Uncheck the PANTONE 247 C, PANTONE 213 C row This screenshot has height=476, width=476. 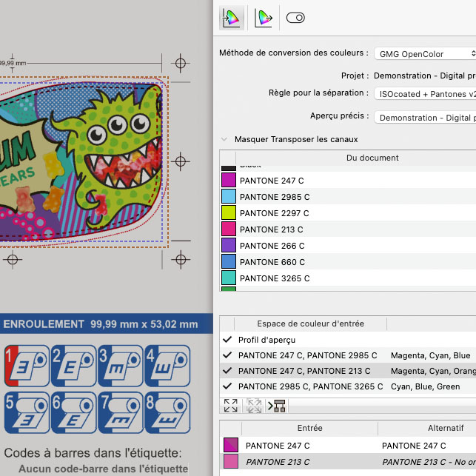[227, 371]
